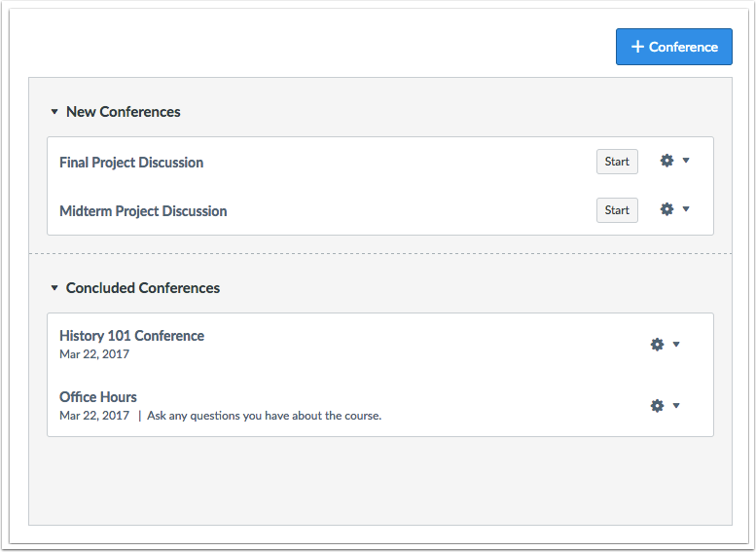Click gear icon for Office Hours
756x552 pixels.
pyautogui.click(x=657, y=406)
